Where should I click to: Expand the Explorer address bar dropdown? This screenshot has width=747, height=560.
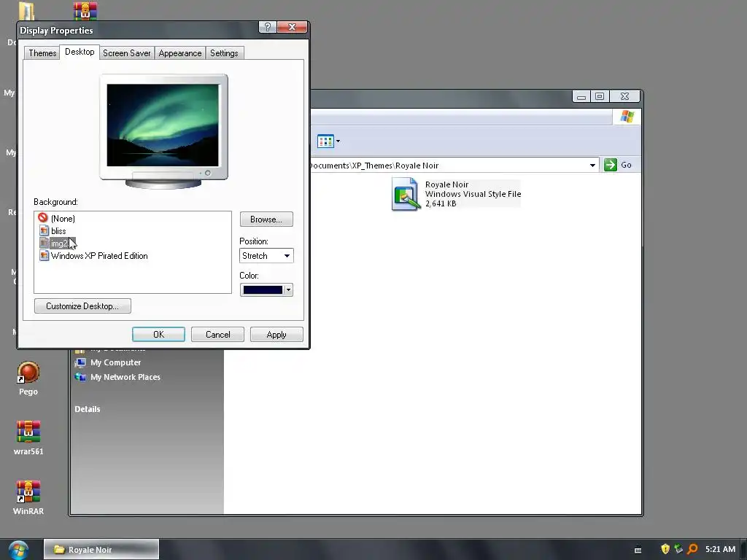pos(592,166)
